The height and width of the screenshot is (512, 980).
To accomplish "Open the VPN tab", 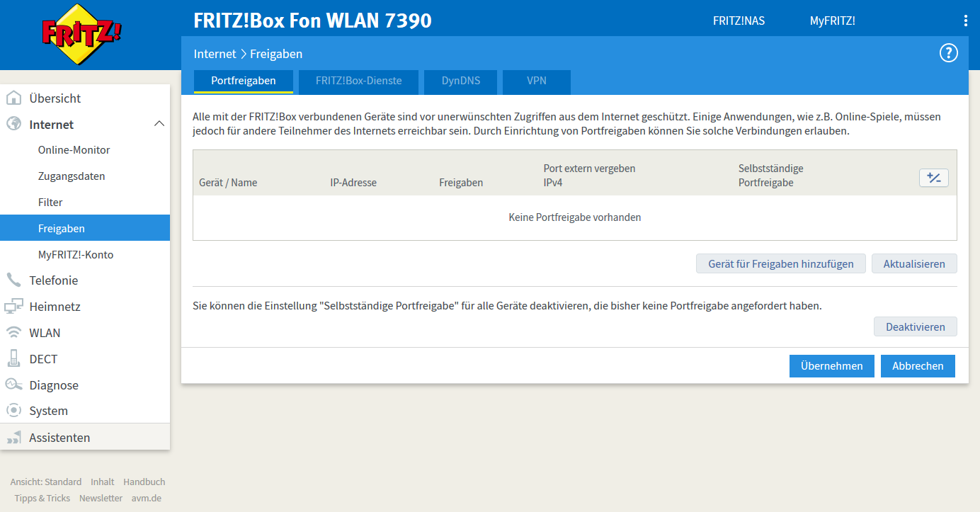I will (537, 81).
